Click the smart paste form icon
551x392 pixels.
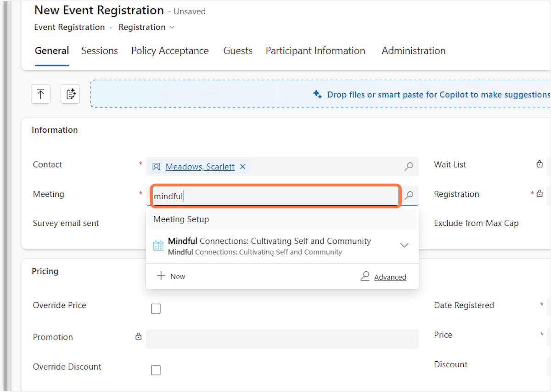coord(70,95)
